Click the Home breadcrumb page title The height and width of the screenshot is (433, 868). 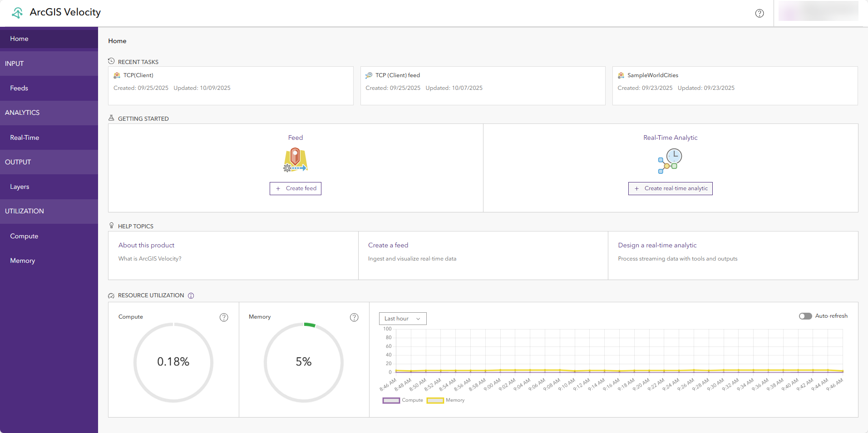(x=117, y=41)
